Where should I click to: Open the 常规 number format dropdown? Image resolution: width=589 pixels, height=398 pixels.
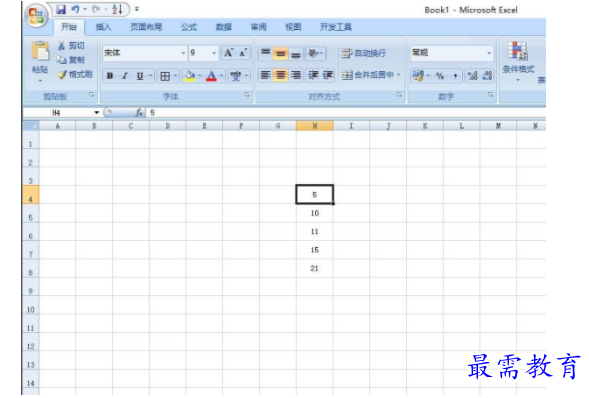pyautogui.click(x=489, y=53)
